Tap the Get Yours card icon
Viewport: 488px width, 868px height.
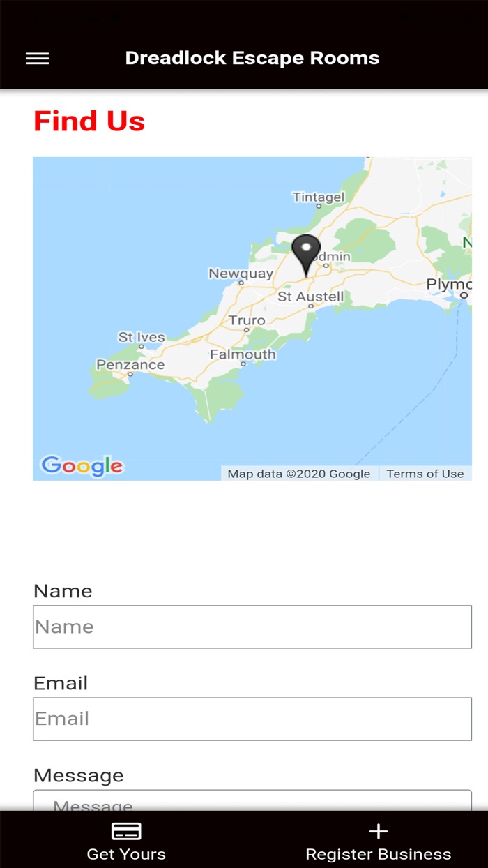(x=126, y=831)
